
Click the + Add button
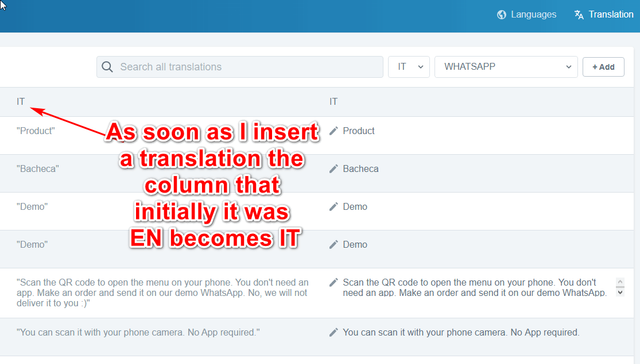603,67
